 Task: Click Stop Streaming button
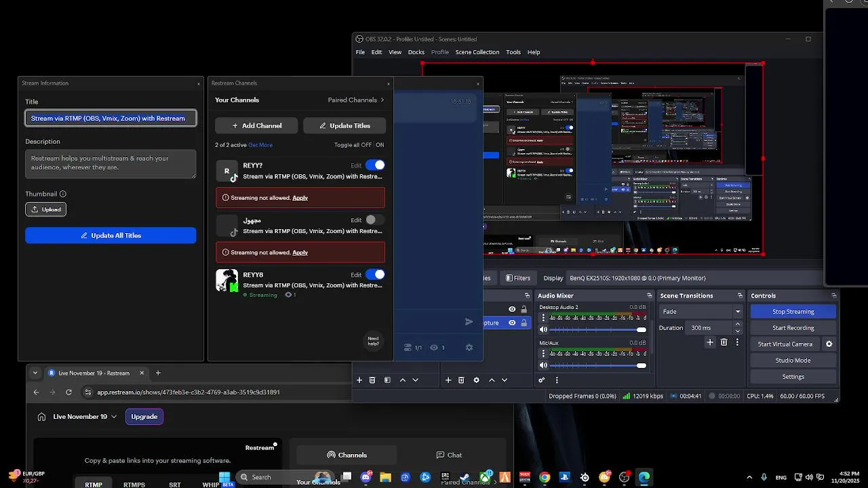(x=793, y=312)
